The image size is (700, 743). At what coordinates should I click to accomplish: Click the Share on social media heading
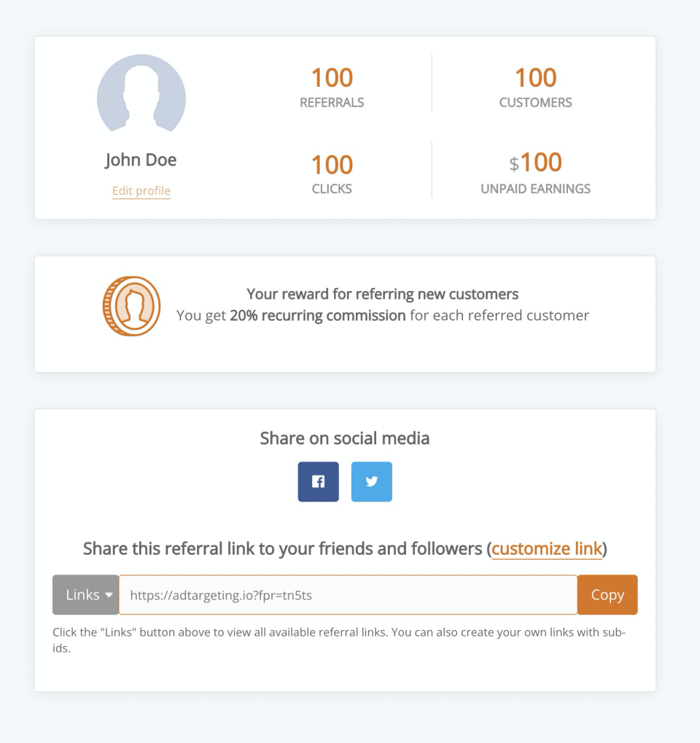click(x=345, y=438)
